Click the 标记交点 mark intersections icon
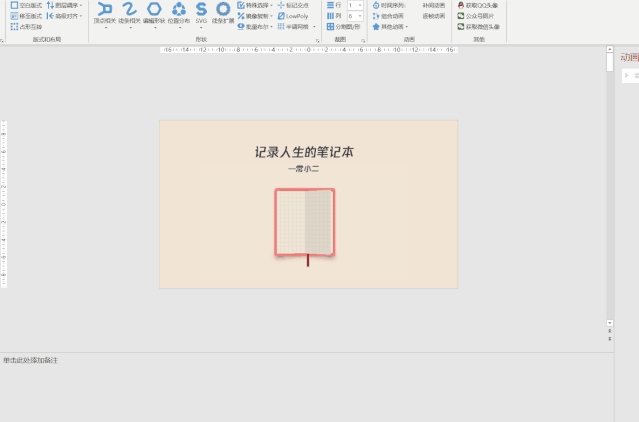The width and height of the screenshot is (639, 422). [281, 5]
